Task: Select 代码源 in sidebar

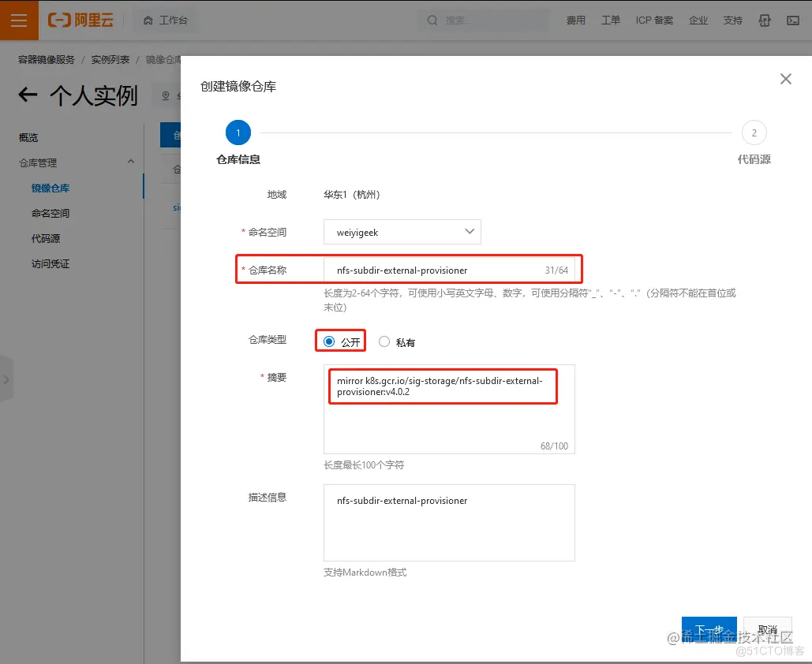Action: 46,239
